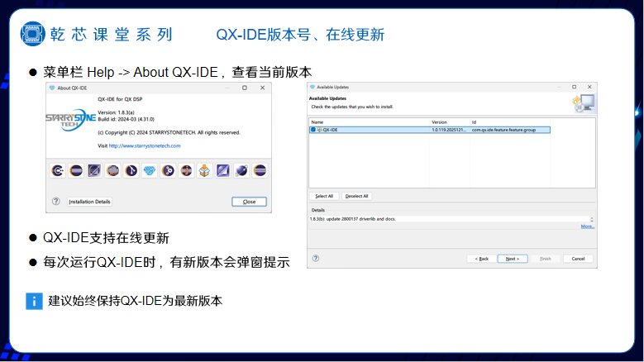Open Installation Details in About dialog
This screenshot has height=362, width=644.
(89, 202)
